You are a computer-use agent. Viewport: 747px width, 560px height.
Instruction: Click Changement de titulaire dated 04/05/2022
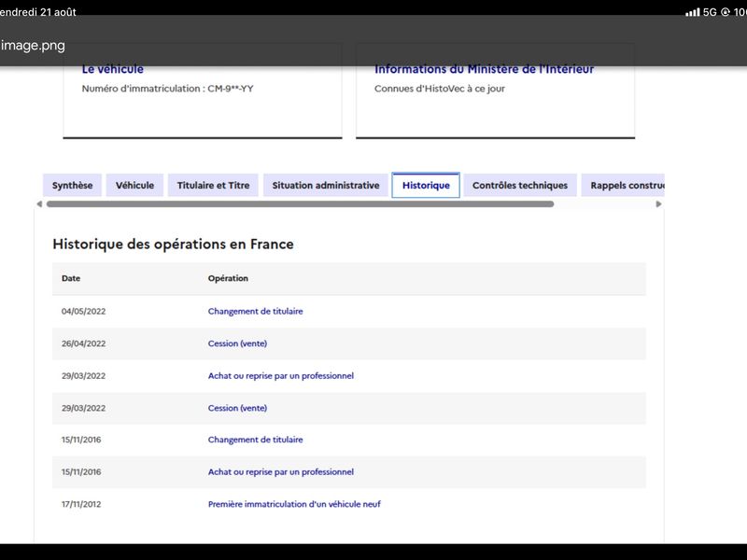point(255,312)
